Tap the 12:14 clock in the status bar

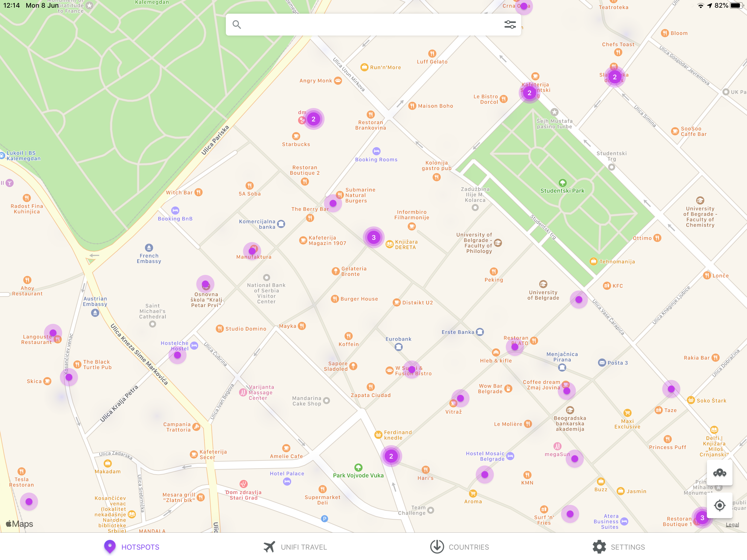click(x=11, y=5)
